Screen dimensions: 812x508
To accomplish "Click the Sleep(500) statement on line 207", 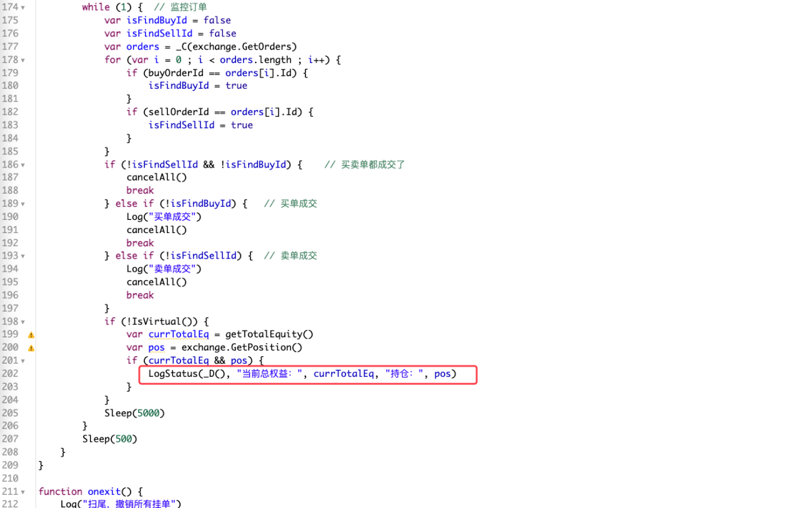I will [x=109, y=439].
